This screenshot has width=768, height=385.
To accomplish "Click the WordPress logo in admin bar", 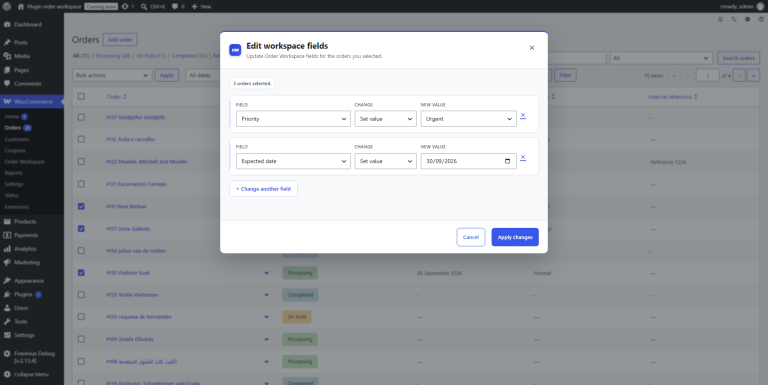I will point(7,6).
